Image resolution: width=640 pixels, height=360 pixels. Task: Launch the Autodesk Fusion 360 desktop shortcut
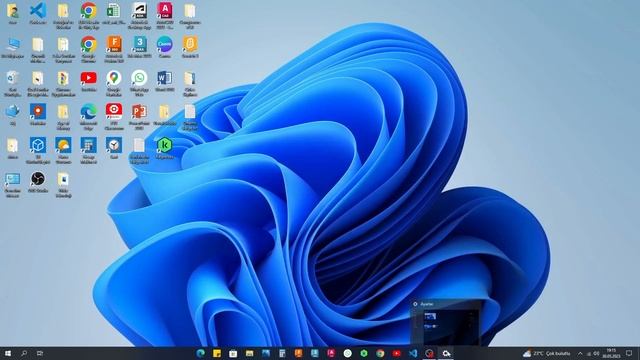point(114,50)
